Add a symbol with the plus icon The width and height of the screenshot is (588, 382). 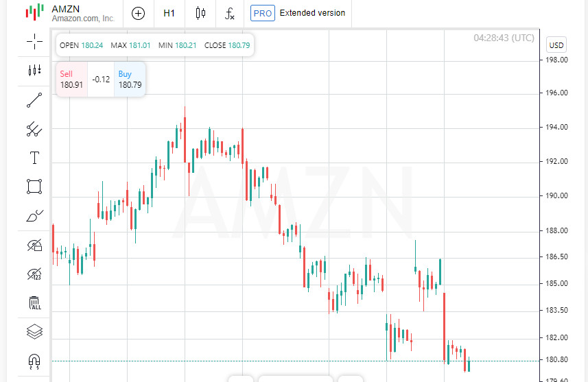[x=139, y=14]
